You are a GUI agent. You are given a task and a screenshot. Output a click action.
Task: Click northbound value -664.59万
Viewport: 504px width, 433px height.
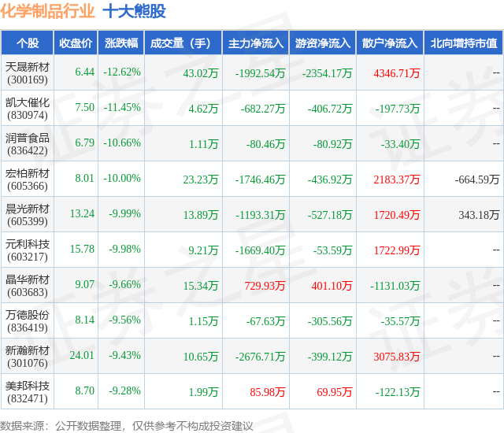tap(477, 179)
